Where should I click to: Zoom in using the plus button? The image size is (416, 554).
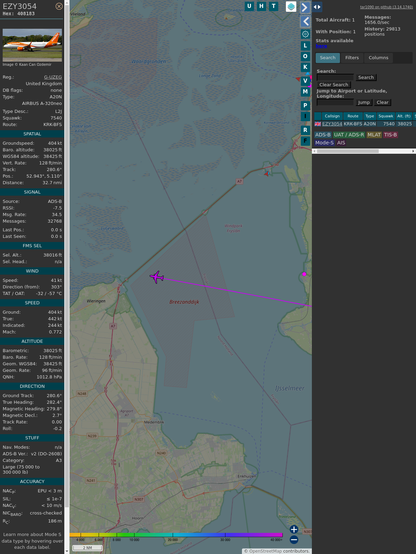coord(294,529)
